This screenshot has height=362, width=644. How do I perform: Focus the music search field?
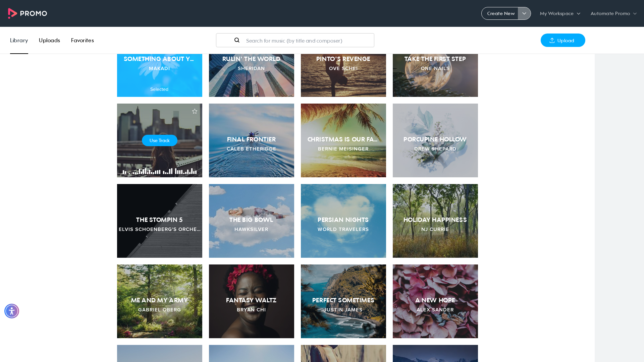pos(295,40)
